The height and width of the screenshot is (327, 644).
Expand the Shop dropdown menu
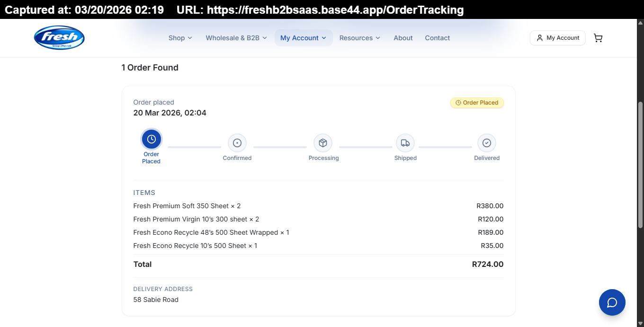click(180, 38)
